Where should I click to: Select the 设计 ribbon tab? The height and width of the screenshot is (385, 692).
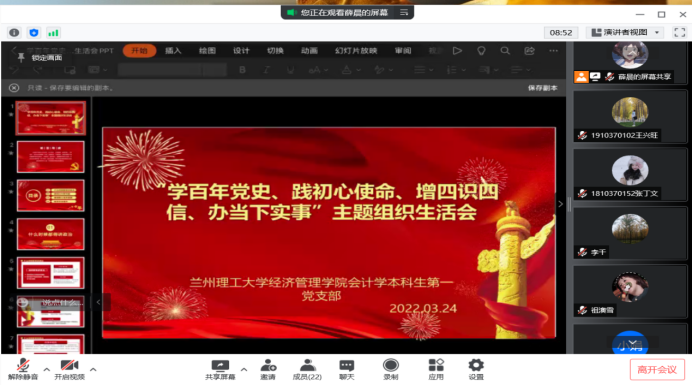(241, 51)
